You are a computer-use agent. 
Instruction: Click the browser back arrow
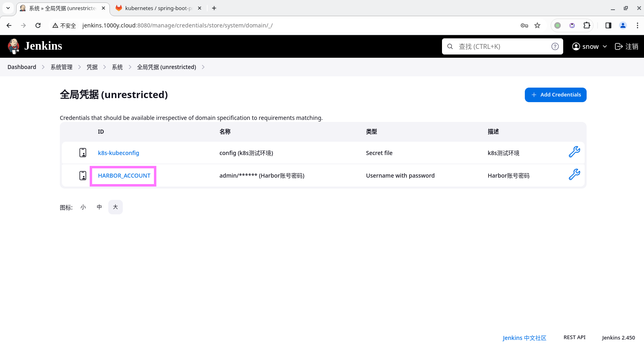click(9, 25)
